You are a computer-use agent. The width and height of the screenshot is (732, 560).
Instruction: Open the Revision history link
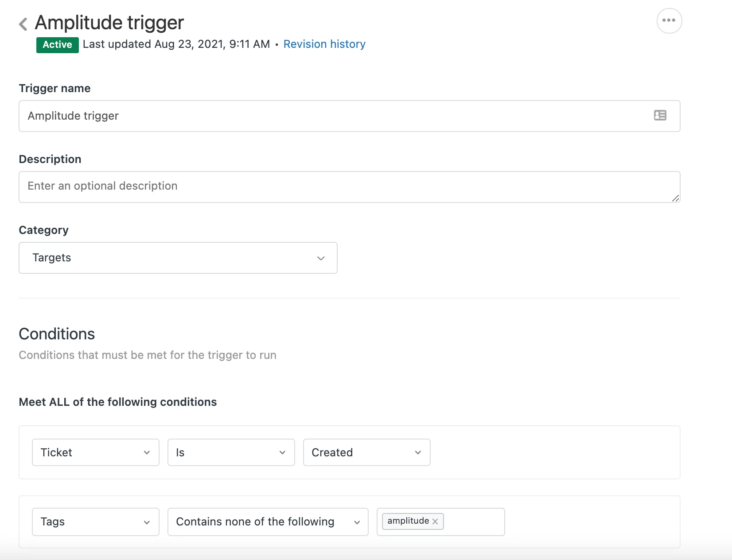click(324, 44)
